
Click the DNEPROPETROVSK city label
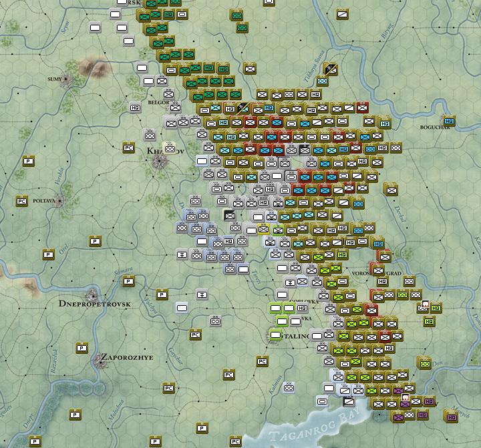[x=95, y=304]
